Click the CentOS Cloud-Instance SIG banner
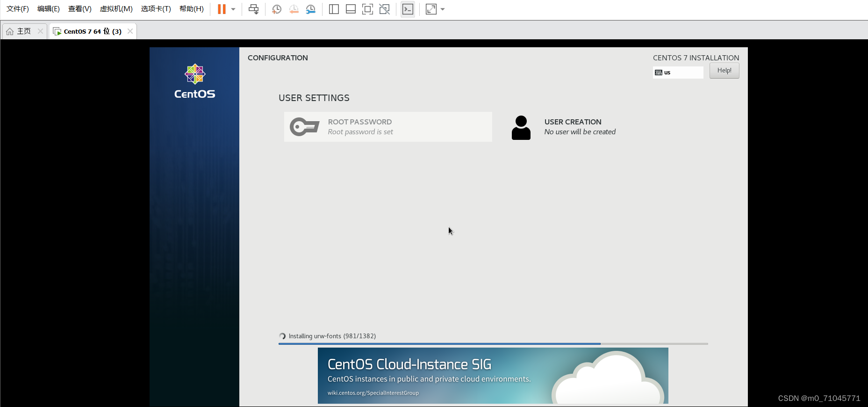The image size is (868, 407). tap(493, 376)
